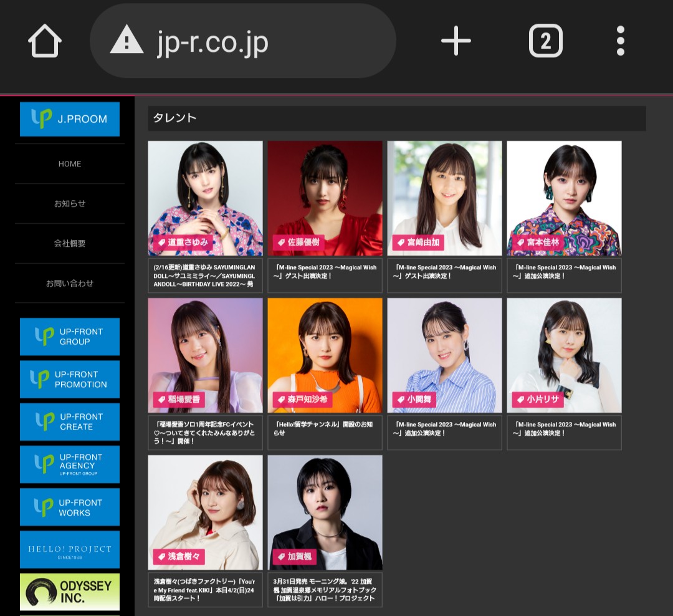Click the 宮崎由加 name tag
This screenshot has width=673, height=616.
419,243
